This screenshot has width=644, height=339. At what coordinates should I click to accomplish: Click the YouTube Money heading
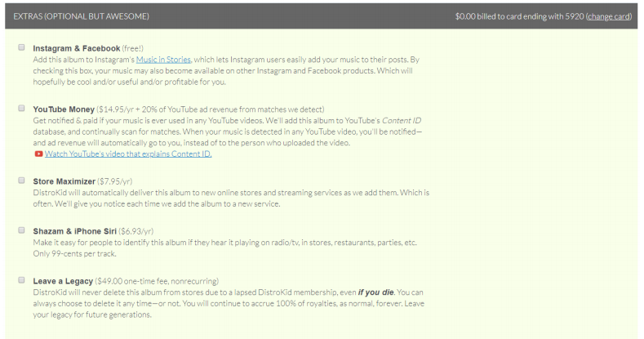pyautogui.click(x=64, y=109)
